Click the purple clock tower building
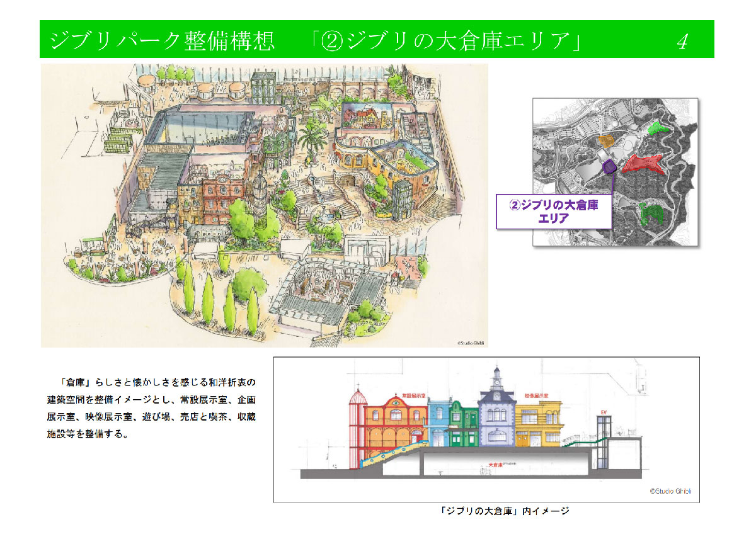The width and height of the screenshot is (756, 539). [x=497, y=407]
